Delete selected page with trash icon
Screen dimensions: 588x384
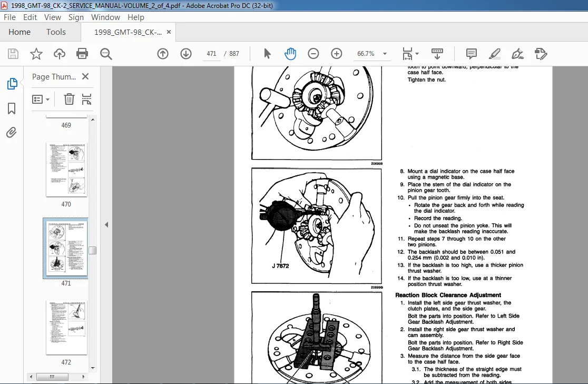tap(69, 99)
